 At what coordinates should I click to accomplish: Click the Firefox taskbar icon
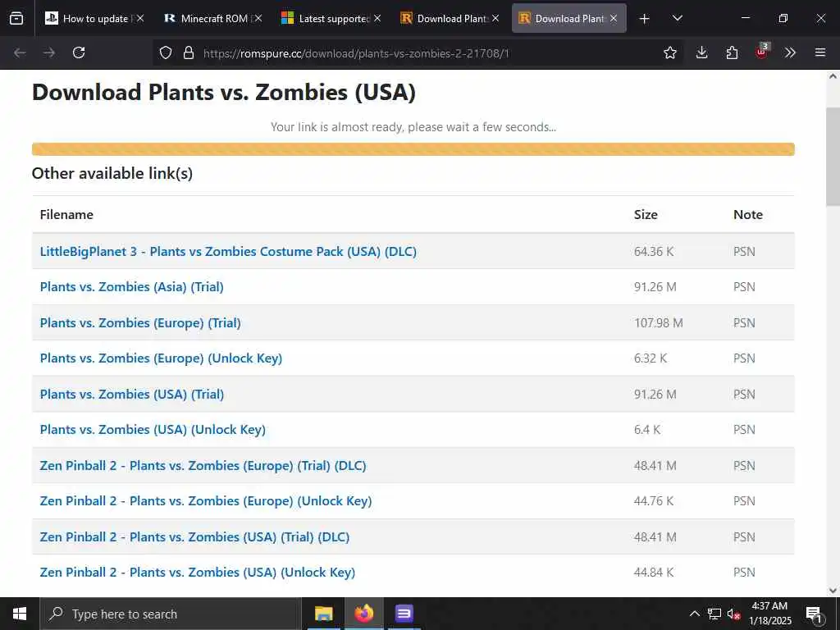tap(363, 614)
